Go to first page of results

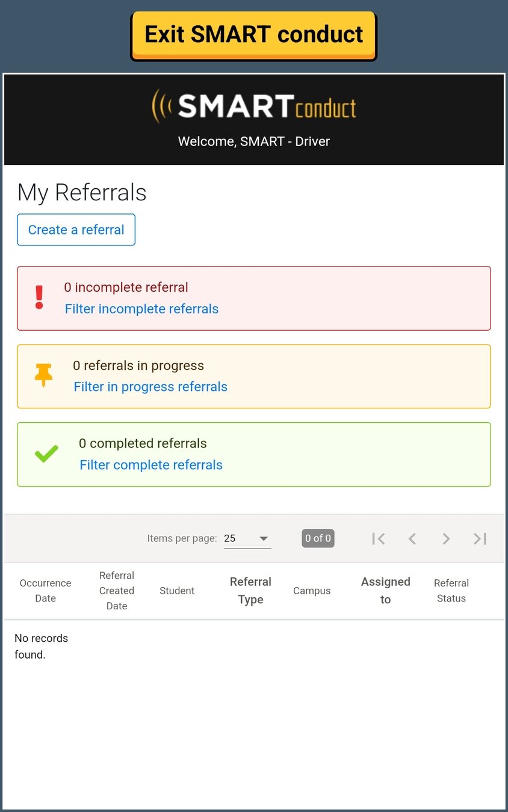tap(379, 539)
